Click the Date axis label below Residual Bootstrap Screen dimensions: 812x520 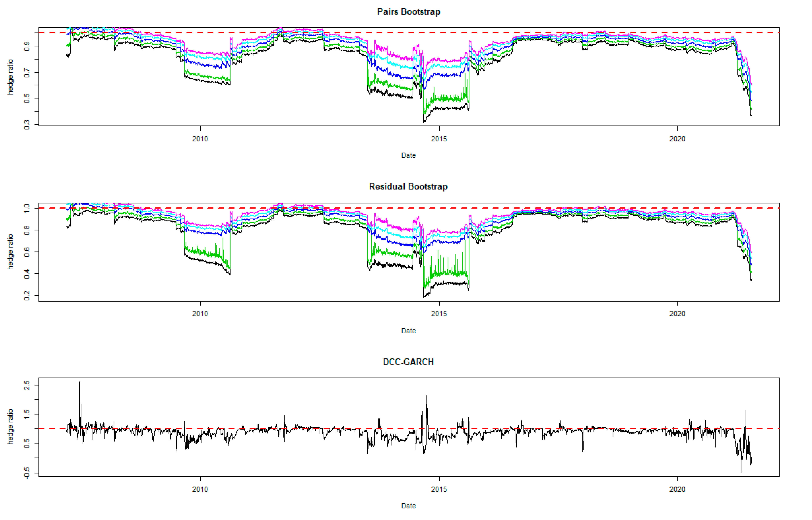[408, 331]
